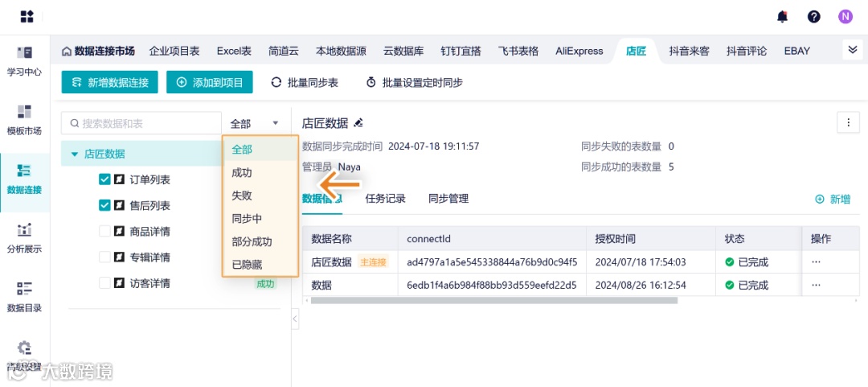Click the 订单列表 table icon

click(119, 179)
